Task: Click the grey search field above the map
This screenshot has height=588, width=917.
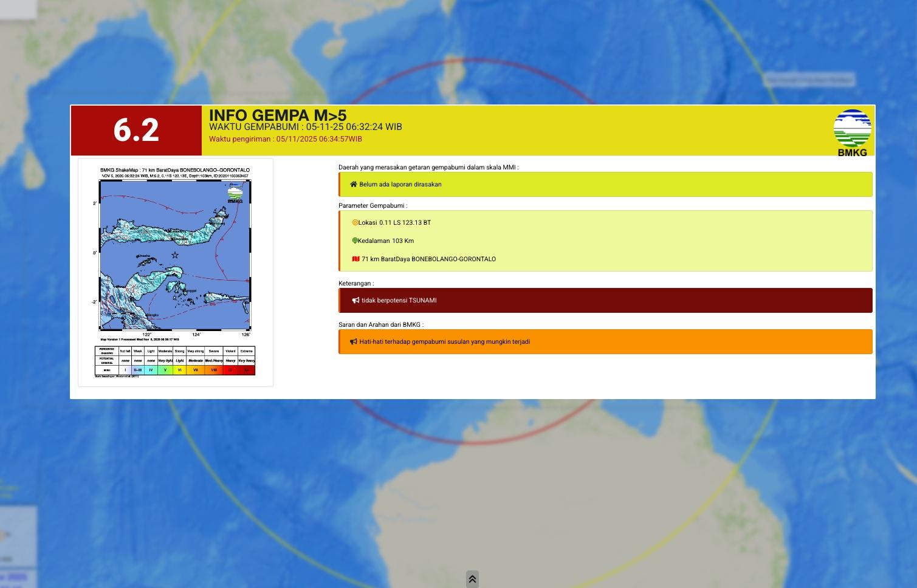Action: (810, 79)
